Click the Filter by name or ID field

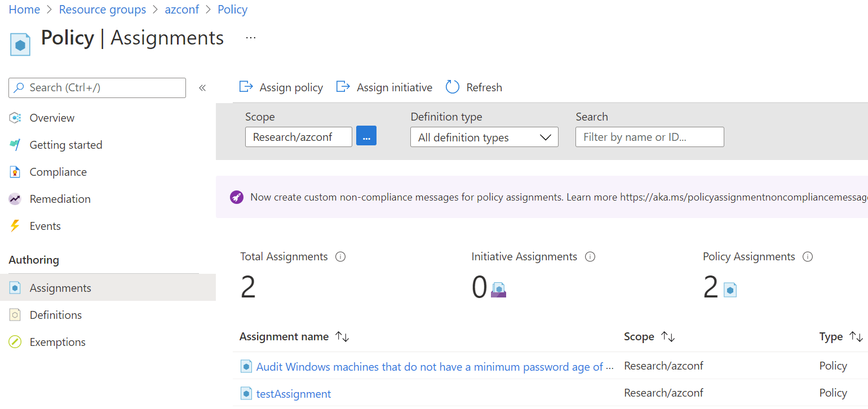pyautogui.click(x=649, y=137)
